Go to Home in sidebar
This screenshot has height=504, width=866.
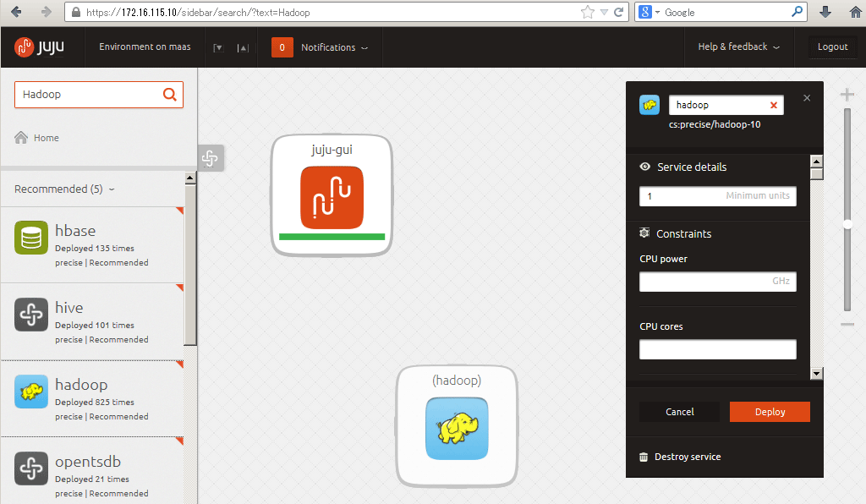(x=47, y=138)
